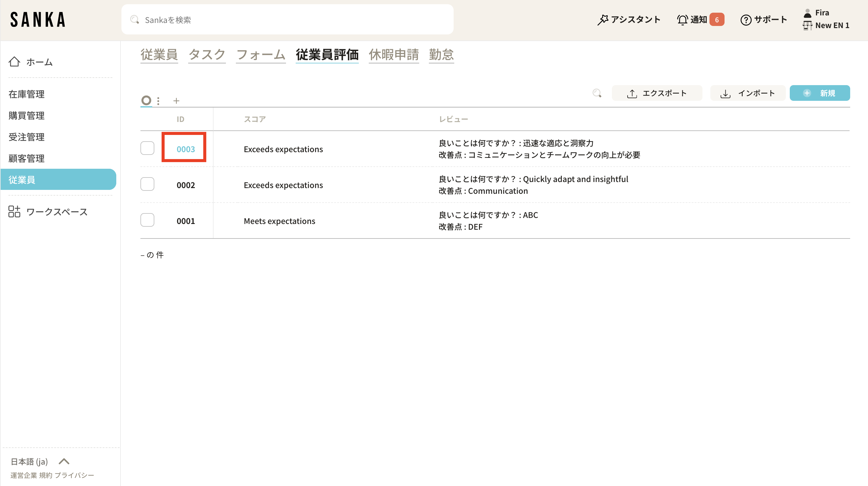
Task: Check the checkbox for record 0003
Action: coord(147,148)
